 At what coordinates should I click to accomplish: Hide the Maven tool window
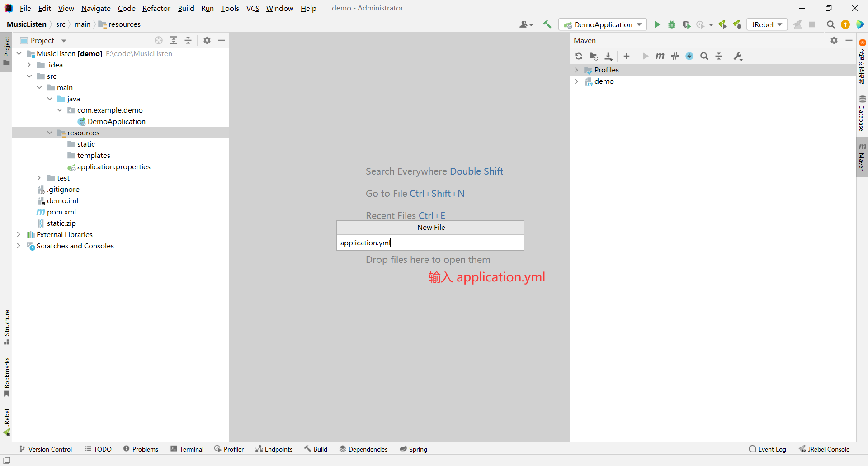849,40
